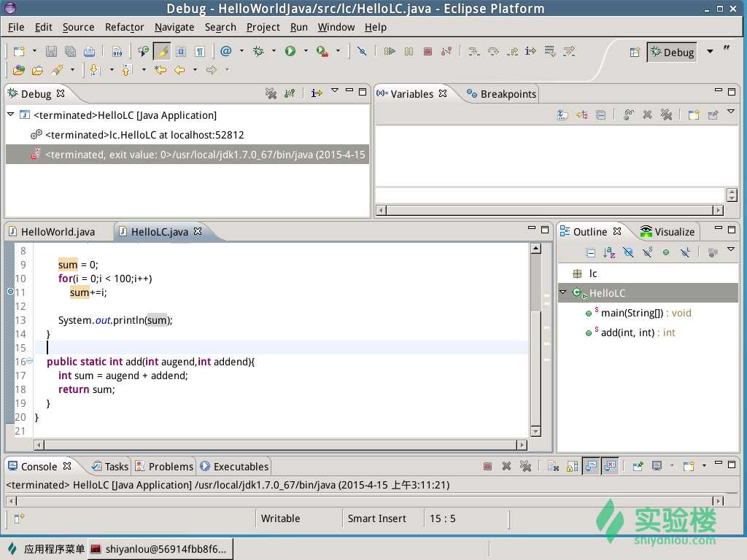This screenshot has height=560, width=747.
Task: Toggle Hide Static Members in Outline
Action: coord(647,252)
